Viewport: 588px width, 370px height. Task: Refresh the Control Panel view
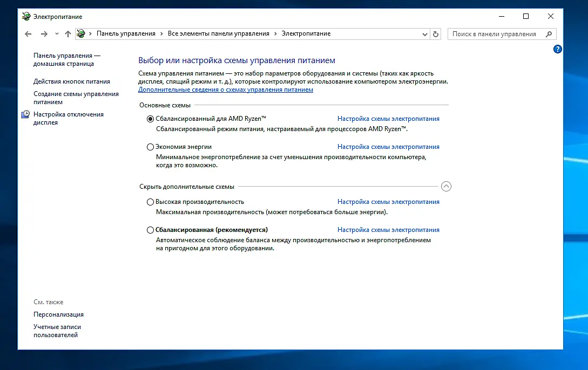(x=435, y=34)
